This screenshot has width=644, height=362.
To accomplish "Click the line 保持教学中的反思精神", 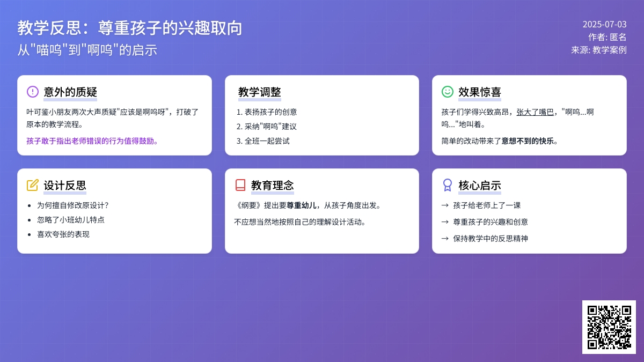I will (491, 238).
